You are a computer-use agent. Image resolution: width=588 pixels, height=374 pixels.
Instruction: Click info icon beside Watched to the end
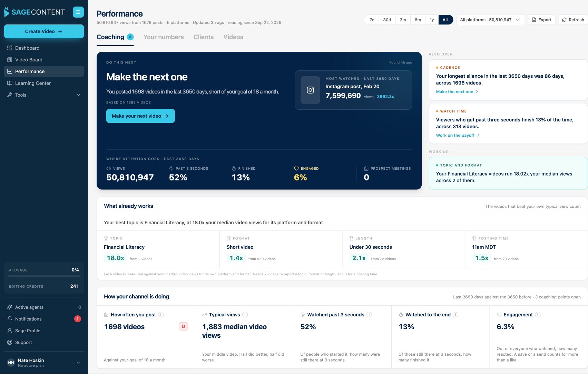(455, 315)
